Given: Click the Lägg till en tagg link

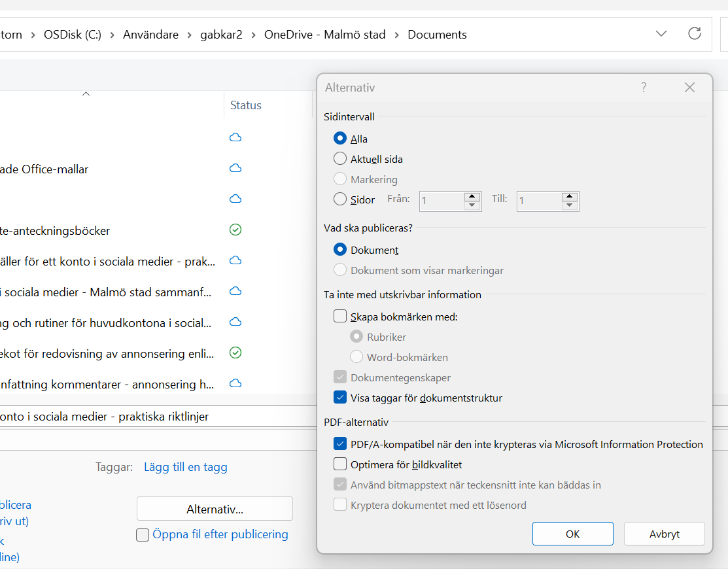Looking at the screenshot, I should (186, 467).
